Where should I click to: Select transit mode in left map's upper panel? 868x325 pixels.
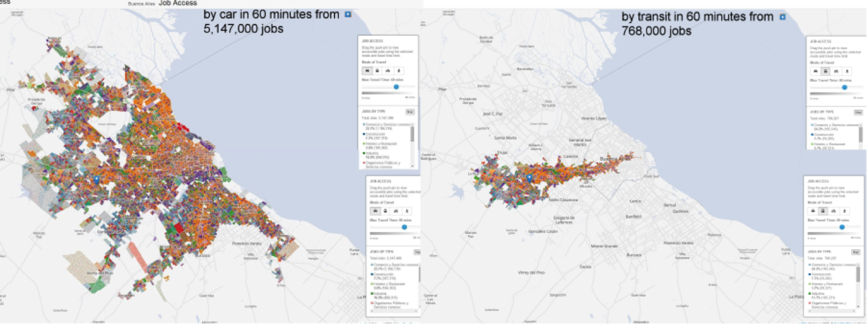pyautogui.click(x=377, y=71)
